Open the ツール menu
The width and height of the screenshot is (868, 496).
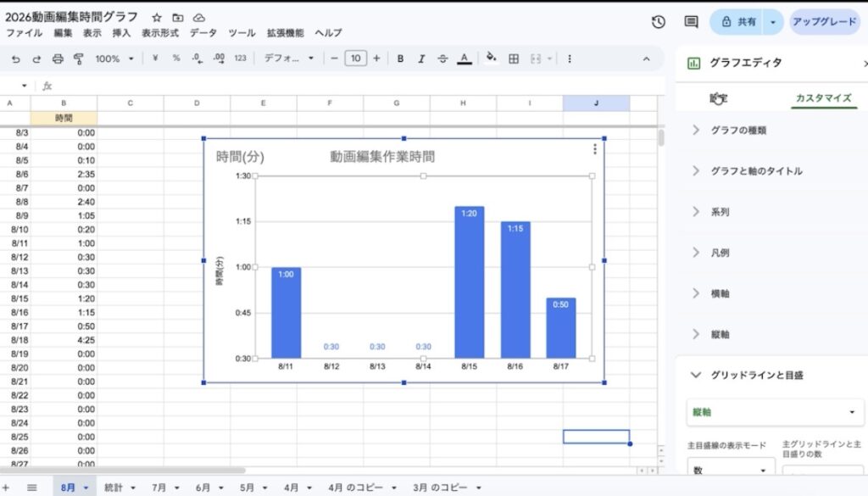coord(242,33)
